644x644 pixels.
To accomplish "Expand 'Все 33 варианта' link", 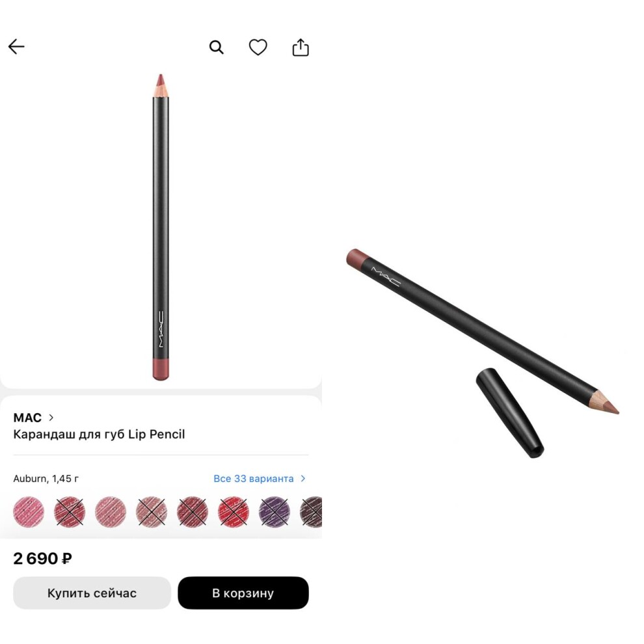I will [254, 479].
